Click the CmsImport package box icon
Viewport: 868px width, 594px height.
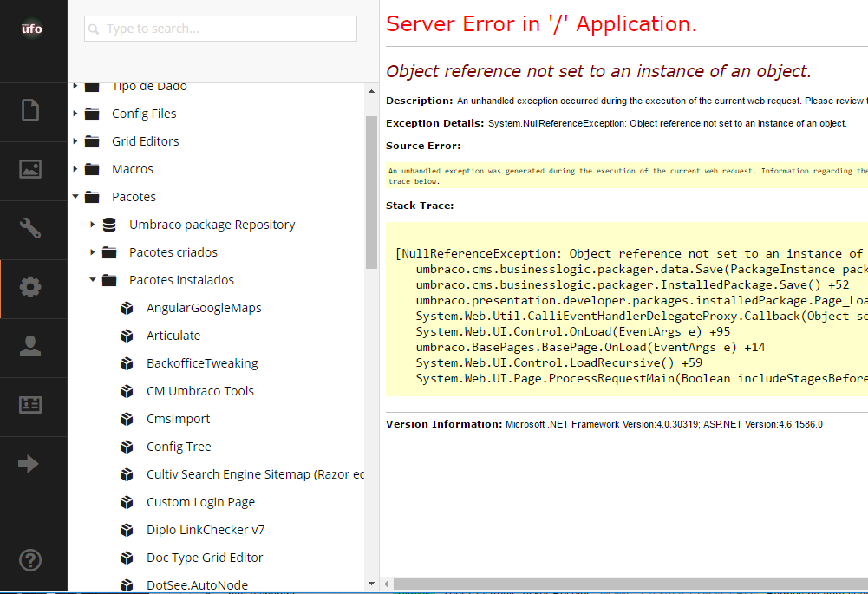click(x=127, y=419)
